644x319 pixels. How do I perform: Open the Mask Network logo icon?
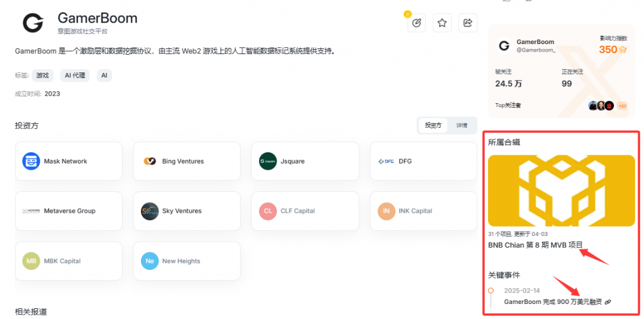click(x=31, y=161)
